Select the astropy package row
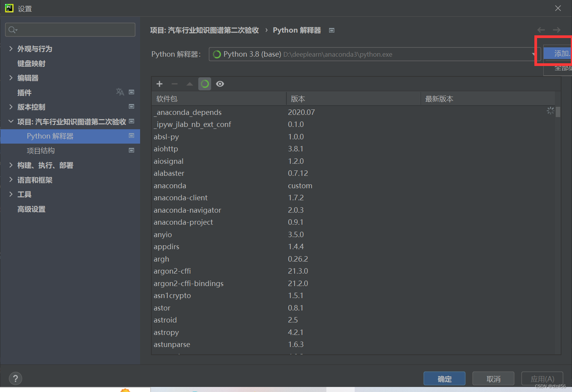The image size is (572, 392). 354,332
